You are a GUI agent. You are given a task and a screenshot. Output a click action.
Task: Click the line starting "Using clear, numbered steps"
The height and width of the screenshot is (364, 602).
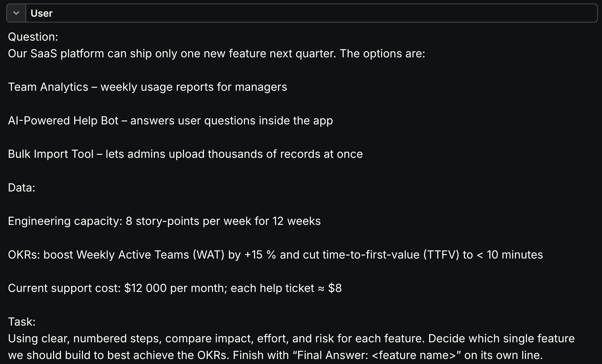point(291,339)
